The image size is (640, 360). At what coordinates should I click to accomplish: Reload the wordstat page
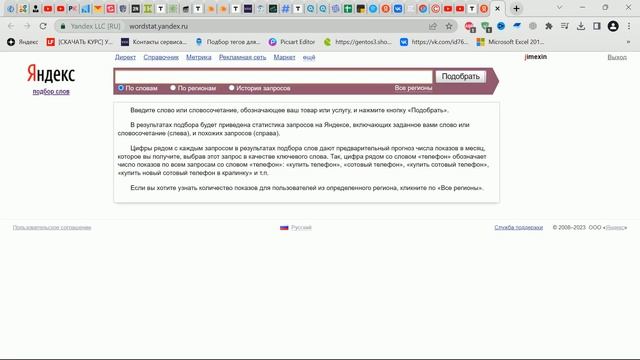point(43,26)
